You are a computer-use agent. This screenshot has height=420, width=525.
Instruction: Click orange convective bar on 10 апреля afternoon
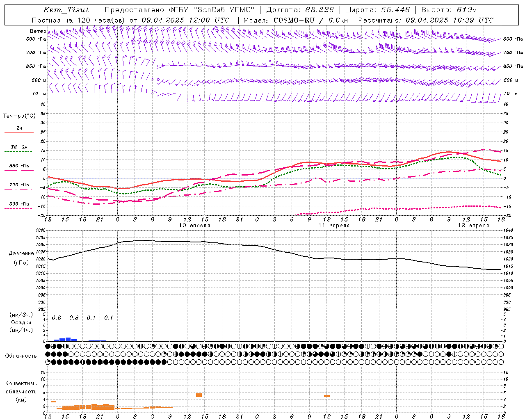(199, 395)
